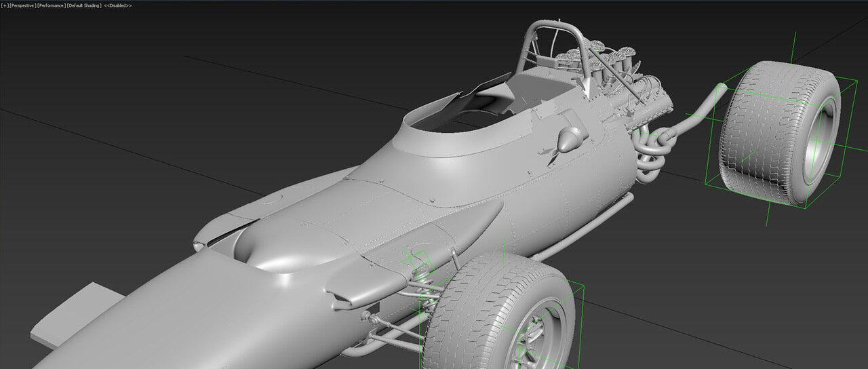Open the Default Shading viewport menu
Screen dimensions: 868x369
point(84,5)
